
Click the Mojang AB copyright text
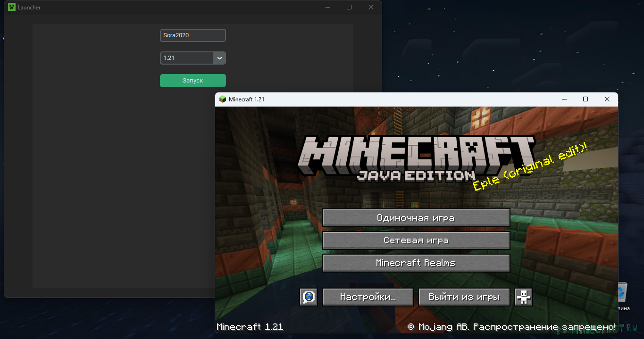click(x=511, y=327)
